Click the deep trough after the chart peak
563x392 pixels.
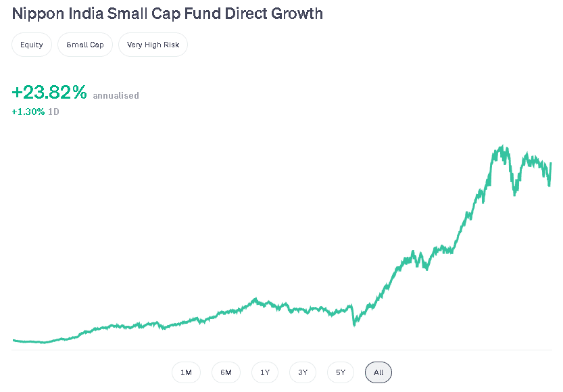pyautogui.click(x=515, y=195)
